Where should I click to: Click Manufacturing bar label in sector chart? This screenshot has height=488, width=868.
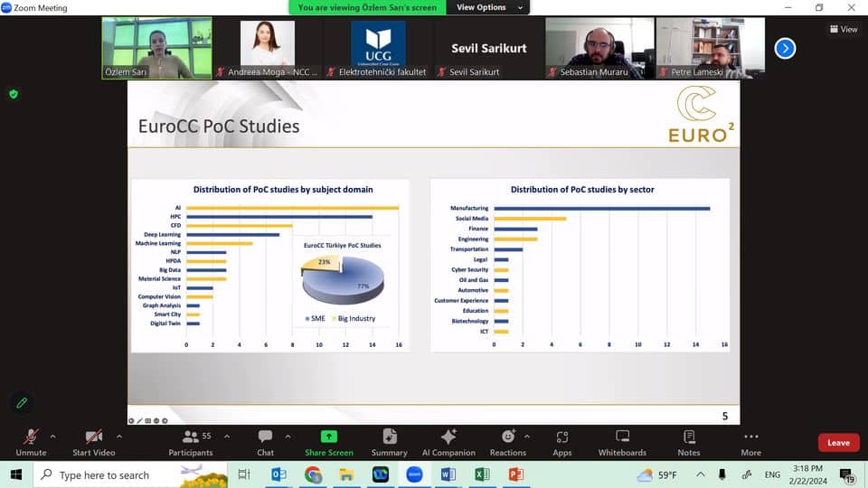pos(469,208)
